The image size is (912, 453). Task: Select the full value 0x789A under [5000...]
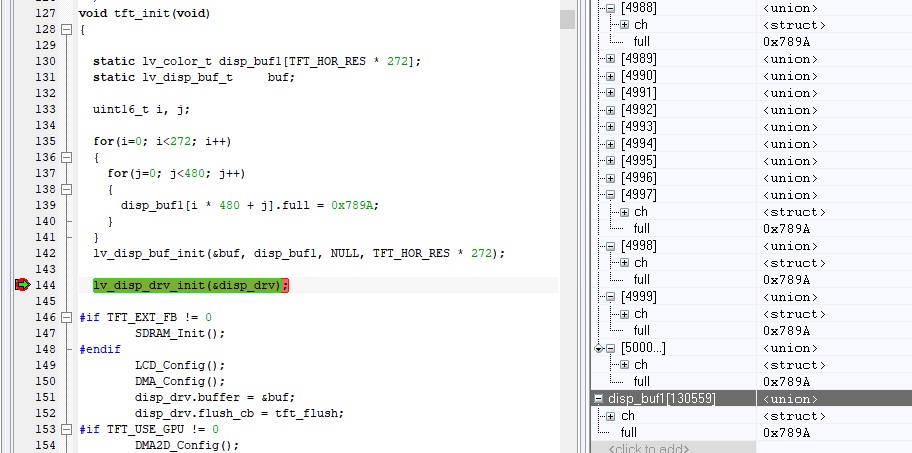(x=786, y=382)
